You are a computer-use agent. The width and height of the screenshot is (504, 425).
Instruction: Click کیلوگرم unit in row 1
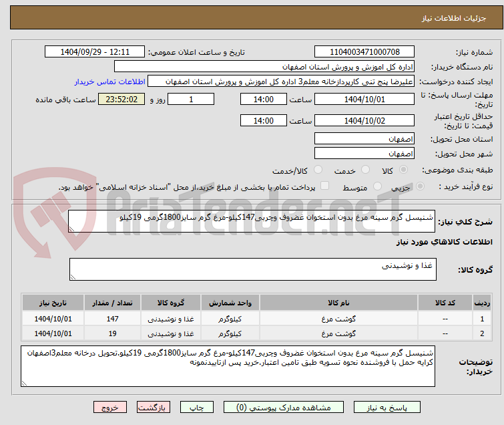tap(230, 319)
